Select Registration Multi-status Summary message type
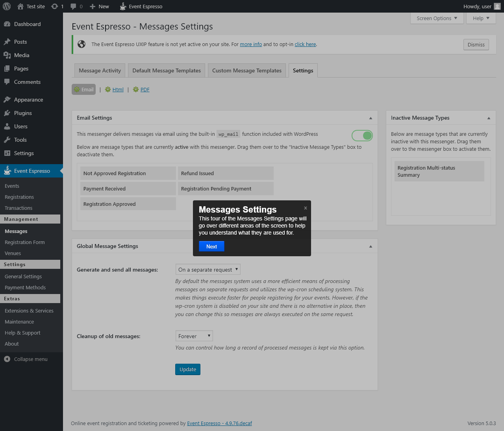Screen dimensions: 504x431 tap(439, 171)
